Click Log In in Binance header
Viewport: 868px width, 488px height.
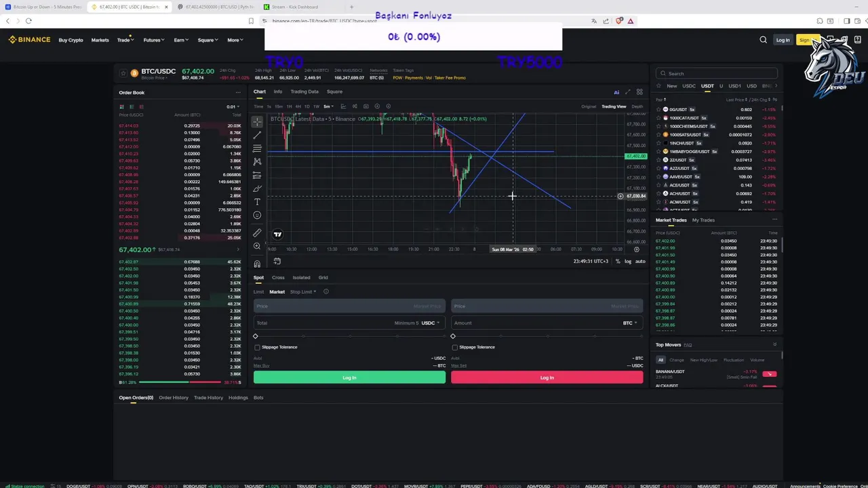click(783, 40)
